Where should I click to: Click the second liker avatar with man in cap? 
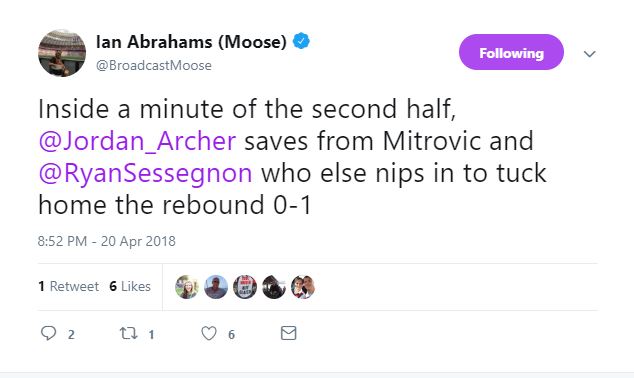point(216,287)
